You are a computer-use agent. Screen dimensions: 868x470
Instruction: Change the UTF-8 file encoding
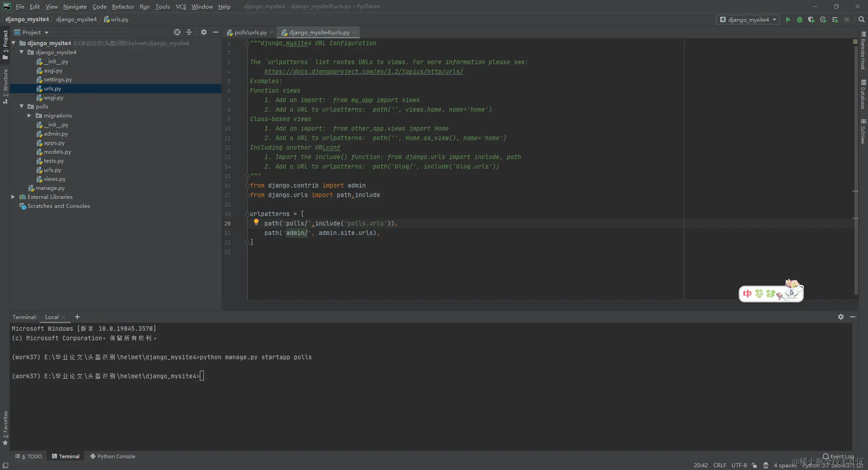tap(739, 465)
